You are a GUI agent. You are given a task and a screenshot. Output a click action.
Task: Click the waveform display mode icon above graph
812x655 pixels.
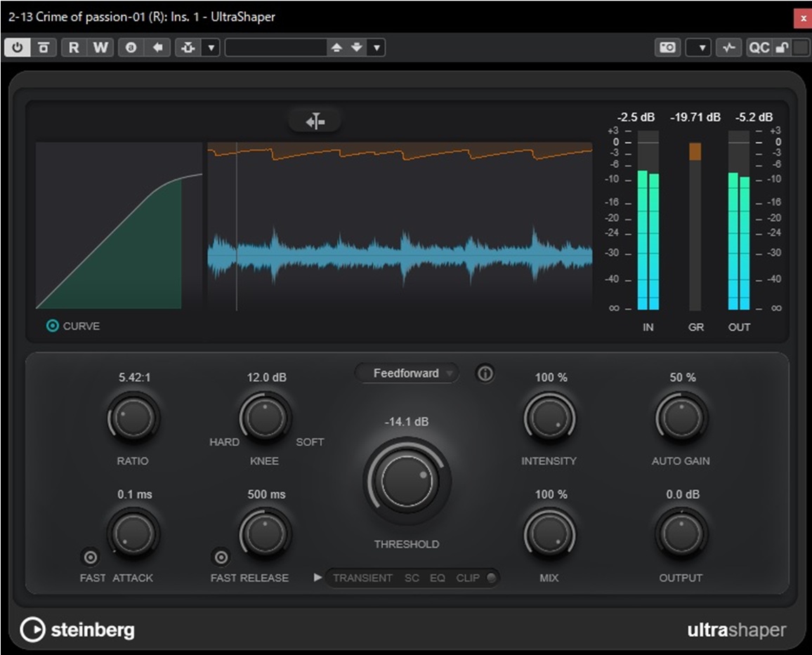315,122
